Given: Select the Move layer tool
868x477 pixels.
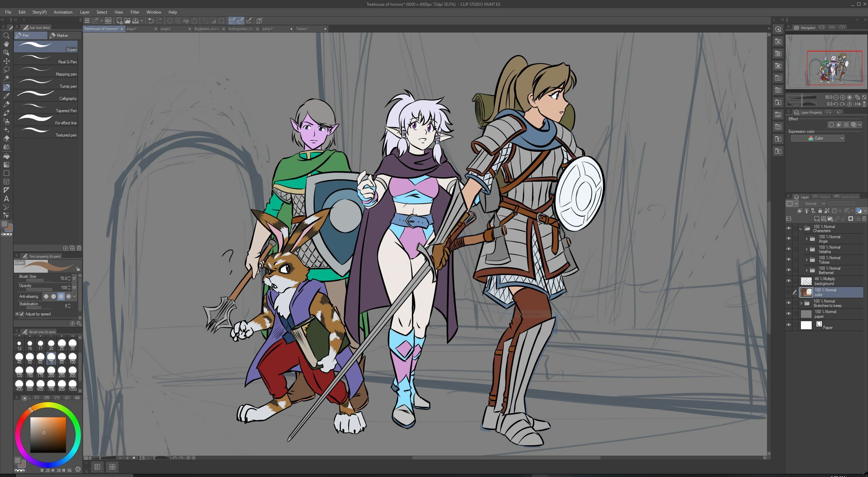Looking at the screenshot, I should point(6,61).
